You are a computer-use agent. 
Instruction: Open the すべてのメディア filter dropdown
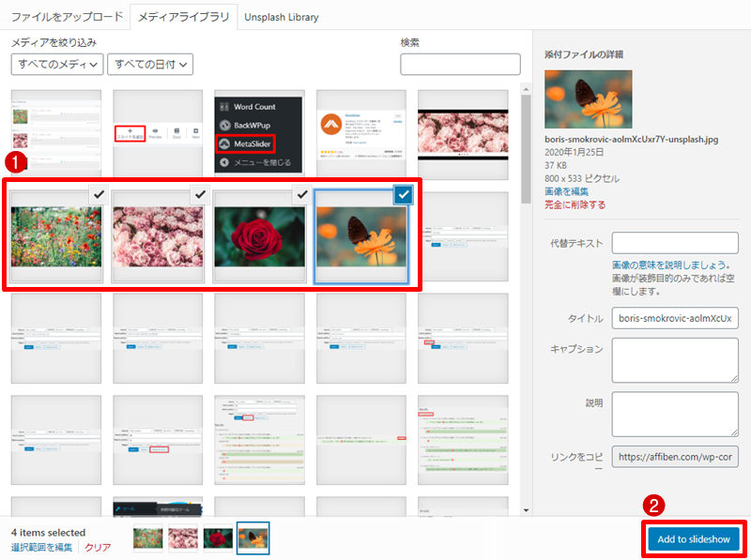pyautogui.click(x=56, y=64)
